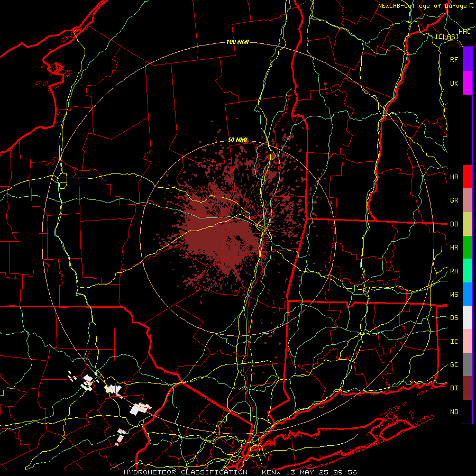The height and width of the screenshot is (476, 476).
Task: Click the HA red legend swatch
Action: (467, 177)
